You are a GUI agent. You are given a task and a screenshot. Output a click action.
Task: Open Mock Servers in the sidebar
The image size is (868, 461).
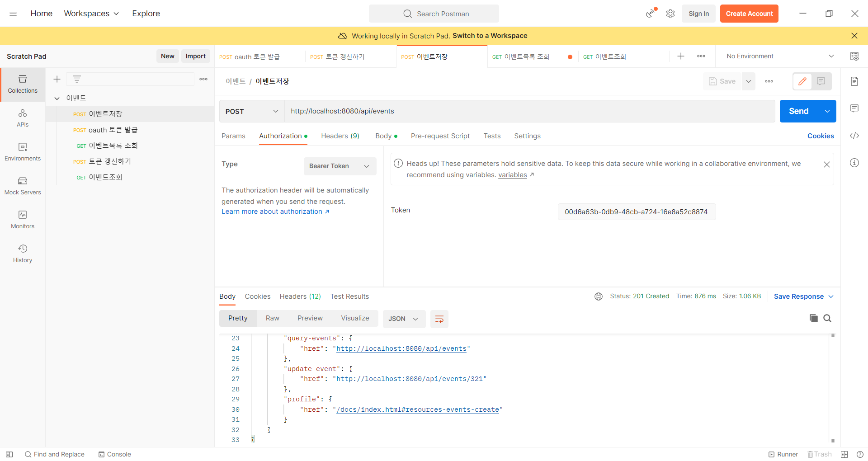click(x=23, y=186)
